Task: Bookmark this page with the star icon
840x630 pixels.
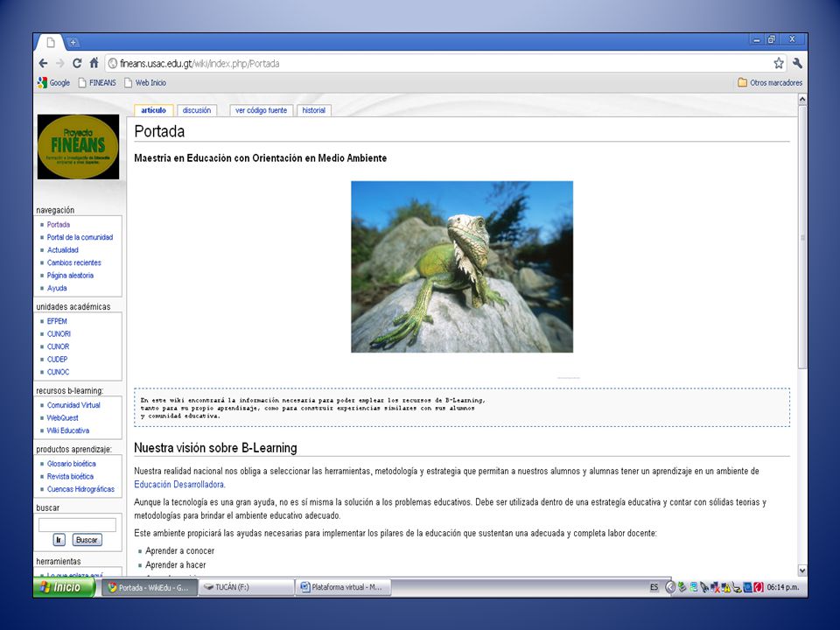Action: [779, 63]
